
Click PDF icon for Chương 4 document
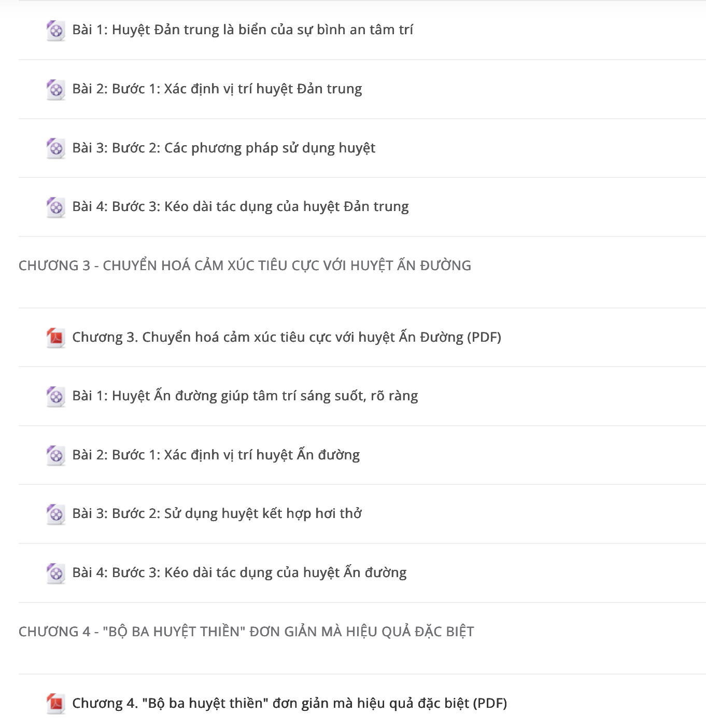(x=55, y=704)
